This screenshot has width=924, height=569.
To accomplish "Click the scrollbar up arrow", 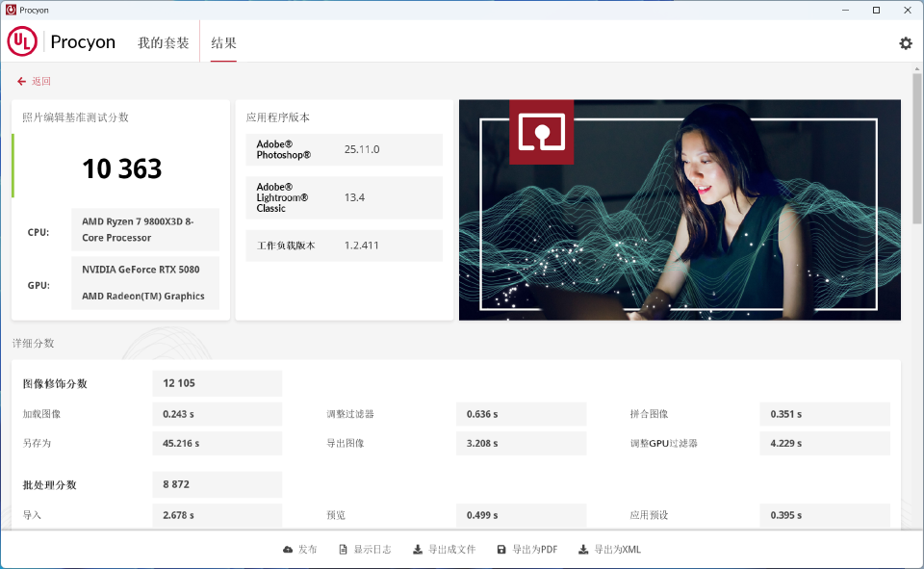I will click(917, 69).
